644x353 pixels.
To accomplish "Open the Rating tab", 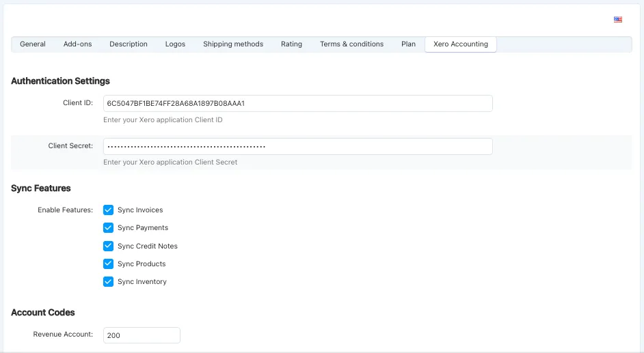I will tap(292, 44).
